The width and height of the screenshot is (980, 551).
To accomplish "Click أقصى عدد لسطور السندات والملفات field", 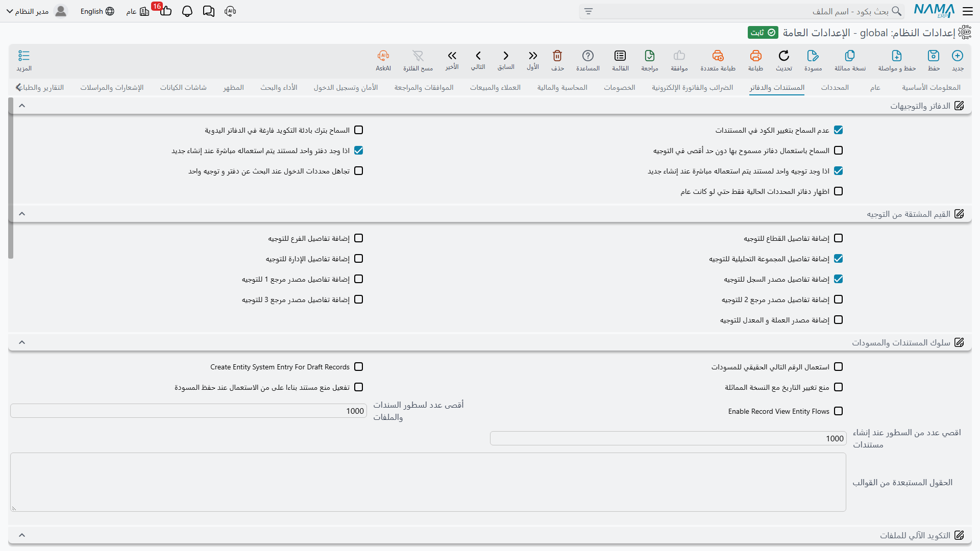I will (x=188, y=411).
